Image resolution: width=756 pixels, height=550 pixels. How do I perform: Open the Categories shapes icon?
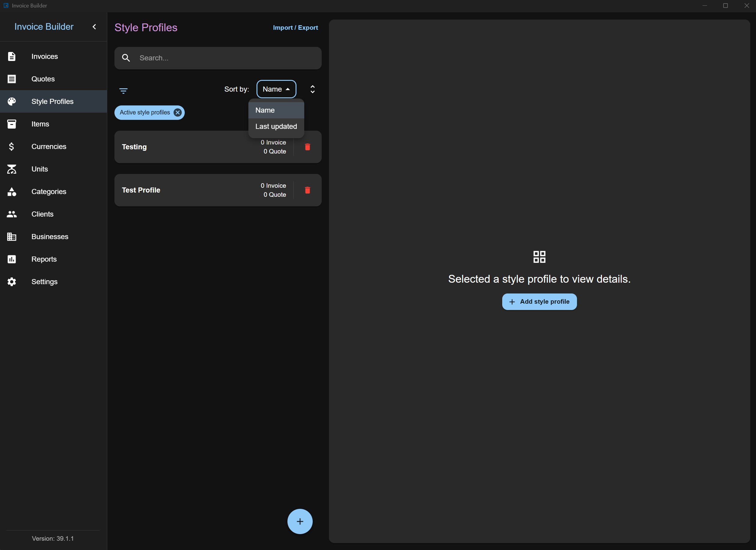12,192
